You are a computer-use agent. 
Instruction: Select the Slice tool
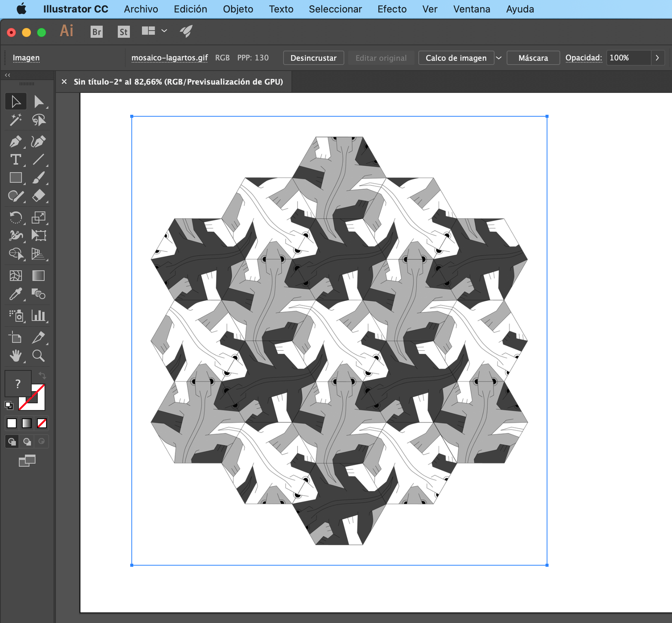39,337
